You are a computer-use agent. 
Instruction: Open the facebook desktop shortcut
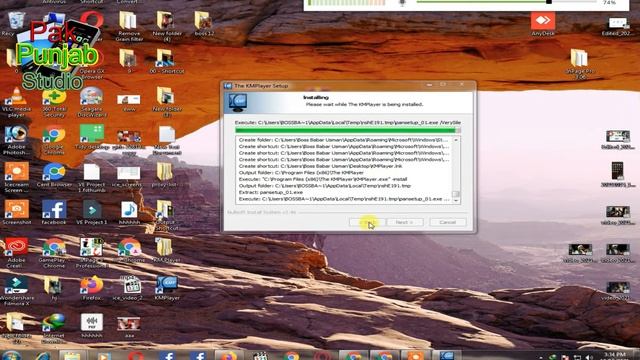tap(54, 212)
